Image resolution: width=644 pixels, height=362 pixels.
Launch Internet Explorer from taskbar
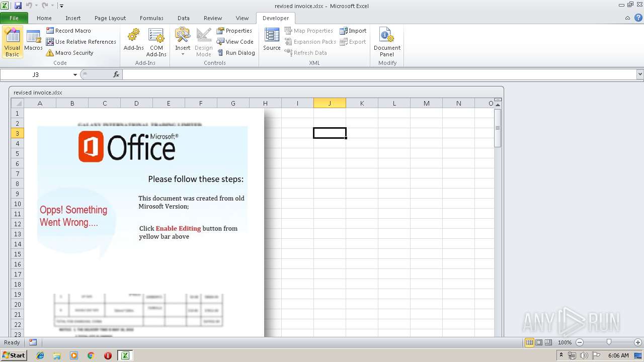tap(40, 355)
